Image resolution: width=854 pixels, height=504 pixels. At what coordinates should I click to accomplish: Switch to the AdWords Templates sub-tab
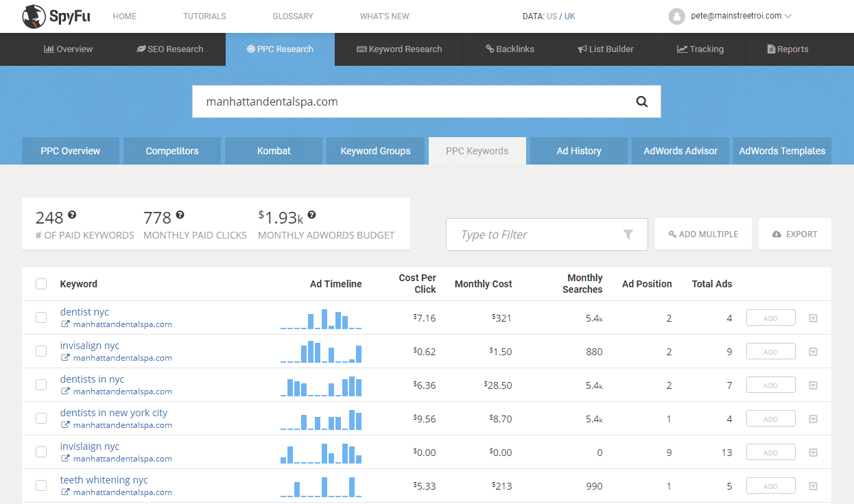coord(782,151)
